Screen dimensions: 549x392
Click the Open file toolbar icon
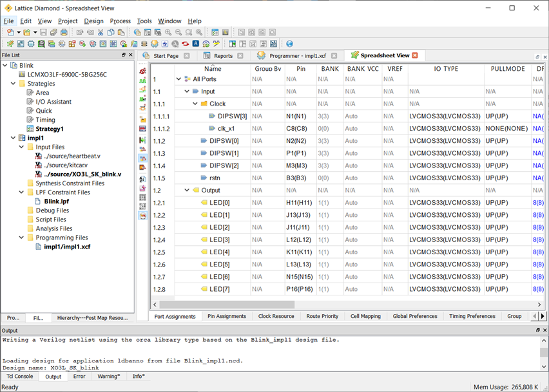pos(26,33)
